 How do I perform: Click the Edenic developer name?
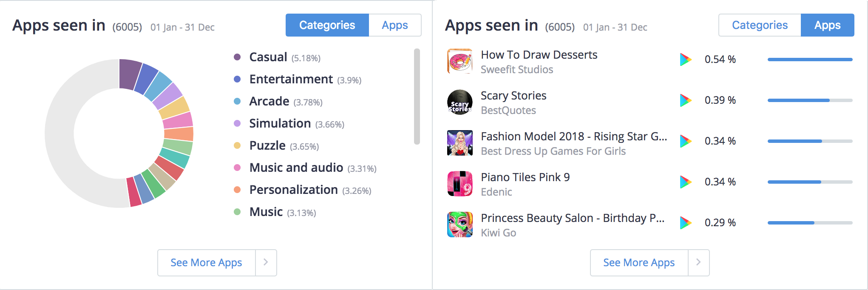(496, 192)
